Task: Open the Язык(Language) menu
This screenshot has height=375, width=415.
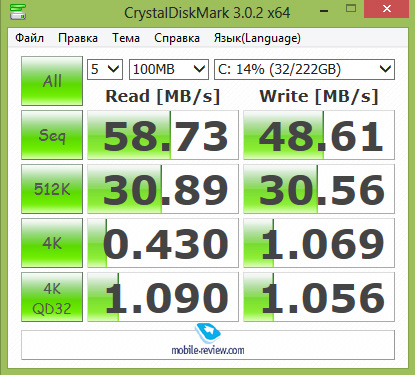Action: (257, 38)
